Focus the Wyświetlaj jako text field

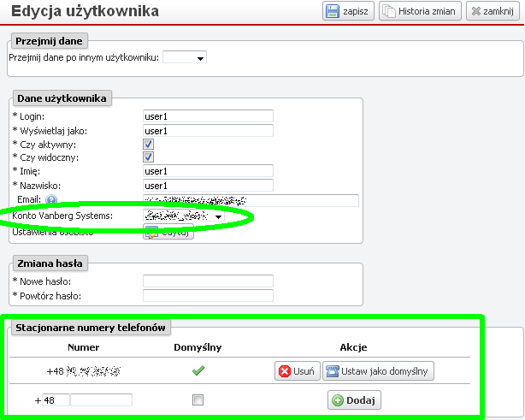pos(208,131)
